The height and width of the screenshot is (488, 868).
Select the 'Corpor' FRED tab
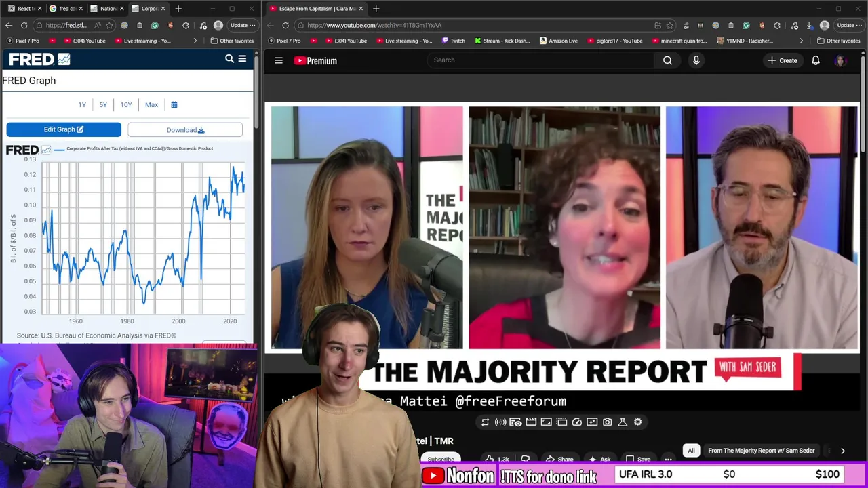point(148,9)
